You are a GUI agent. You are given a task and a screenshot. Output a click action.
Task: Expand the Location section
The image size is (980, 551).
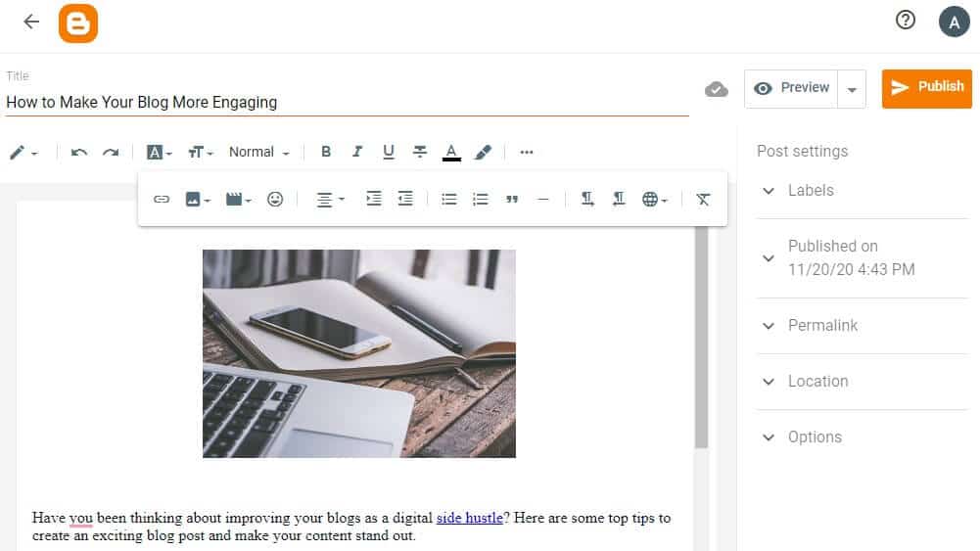tap(863, 381)
